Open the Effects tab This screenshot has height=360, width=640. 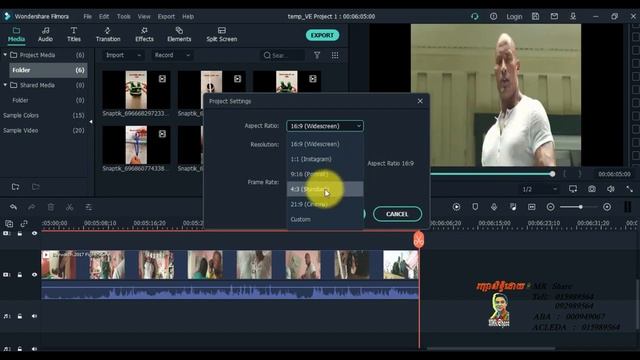144,35
